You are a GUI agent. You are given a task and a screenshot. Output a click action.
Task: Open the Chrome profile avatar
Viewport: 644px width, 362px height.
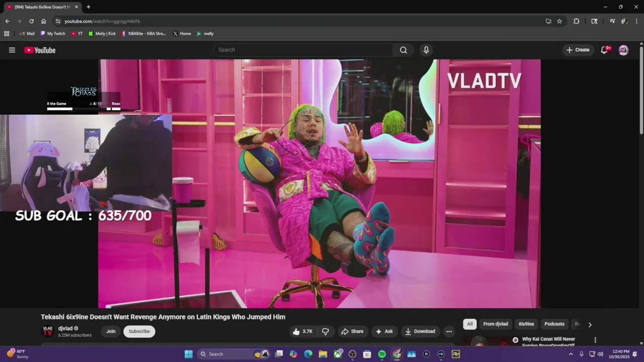[624, 21]
